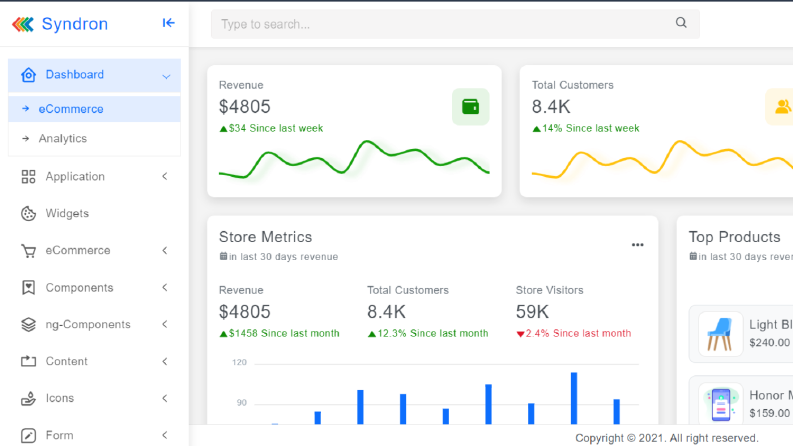Click the search magnifier icon
793x446 pixels.
click(681, 22)
